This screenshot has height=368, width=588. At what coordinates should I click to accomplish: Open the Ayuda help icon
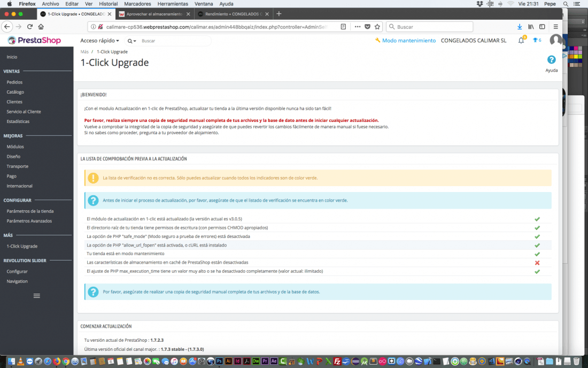click(551, 60)
